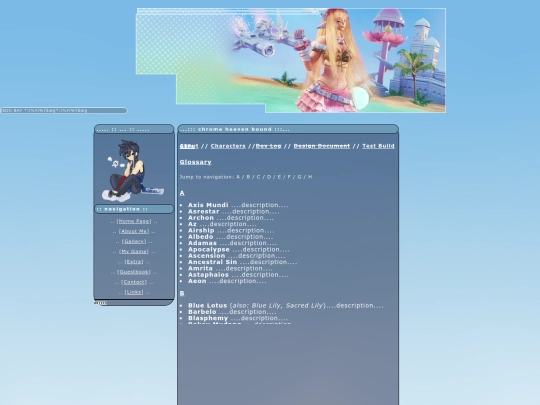This screenshot has height=405, width=540.
Task: Click the glossary term 'Airship'
Action: [201, 231]
